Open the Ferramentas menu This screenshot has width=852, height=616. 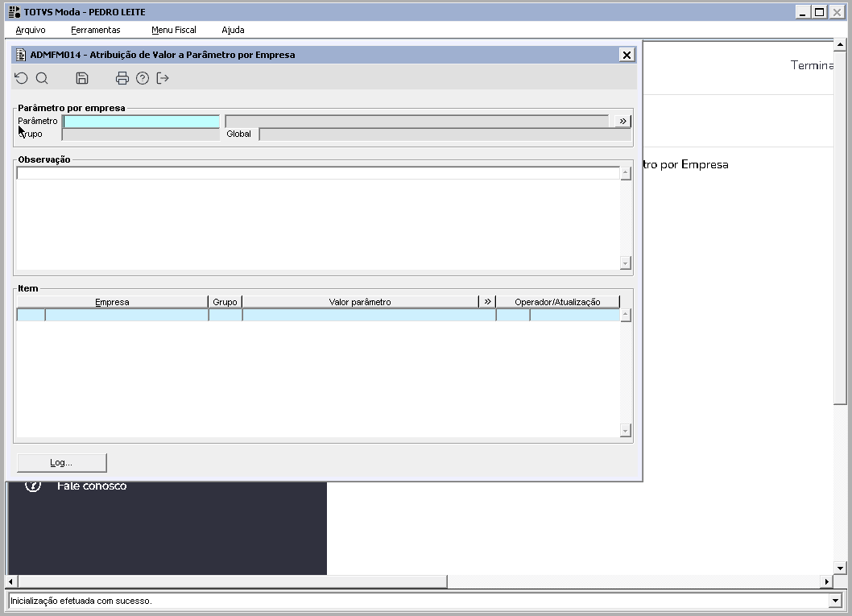[x=96, y=30]
